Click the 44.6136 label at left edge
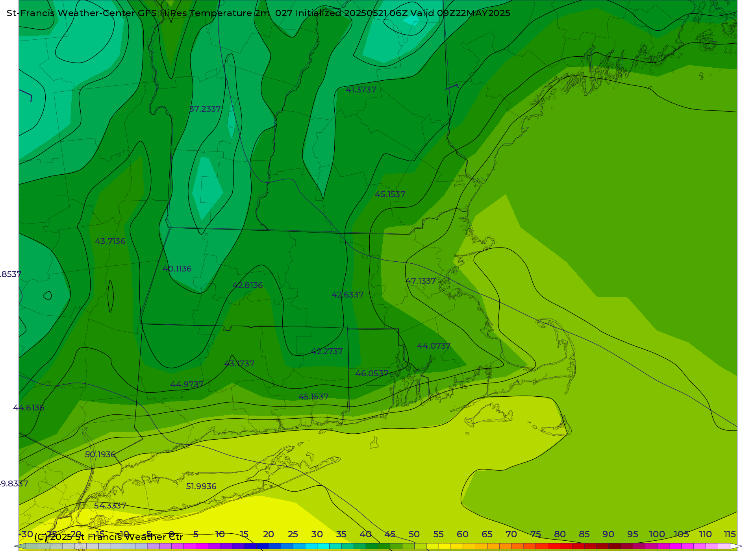 pyautogui.click(x=29, y=408)
